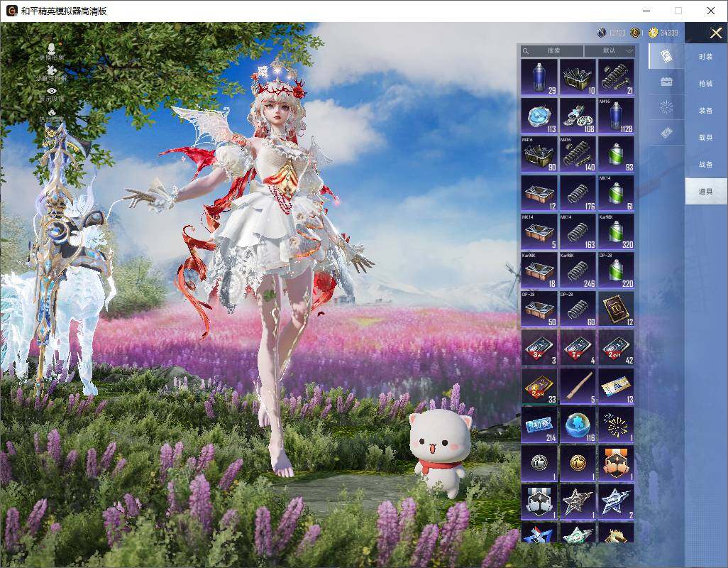Click the search field labeled 搜索

[x=551, y=50]
